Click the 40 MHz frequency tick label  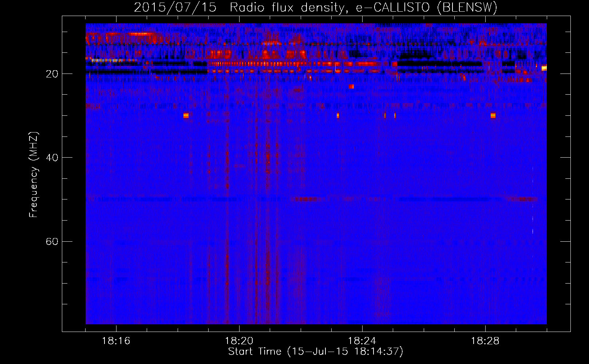click(52, 158)
